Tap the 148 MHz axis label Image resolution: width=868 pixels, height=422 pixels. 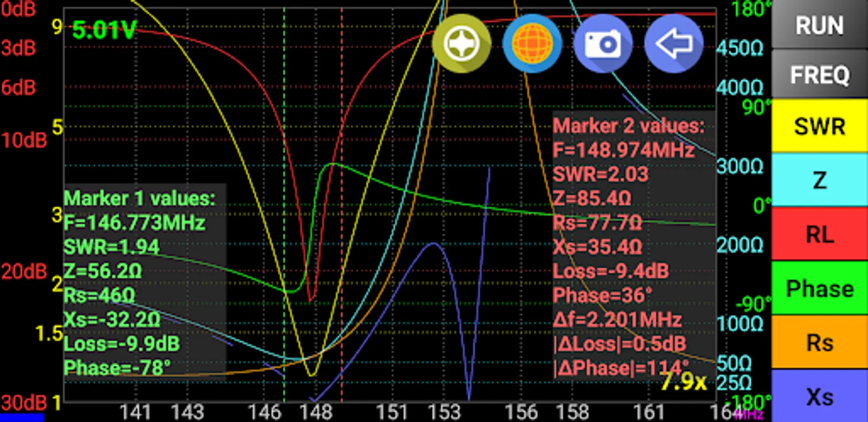point(316,413)
